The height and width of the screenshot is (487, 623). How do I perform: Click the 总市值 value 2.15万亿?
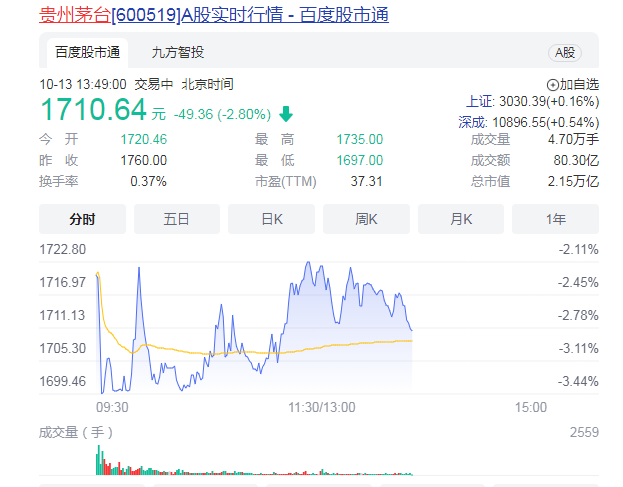(x=577, y=181)
